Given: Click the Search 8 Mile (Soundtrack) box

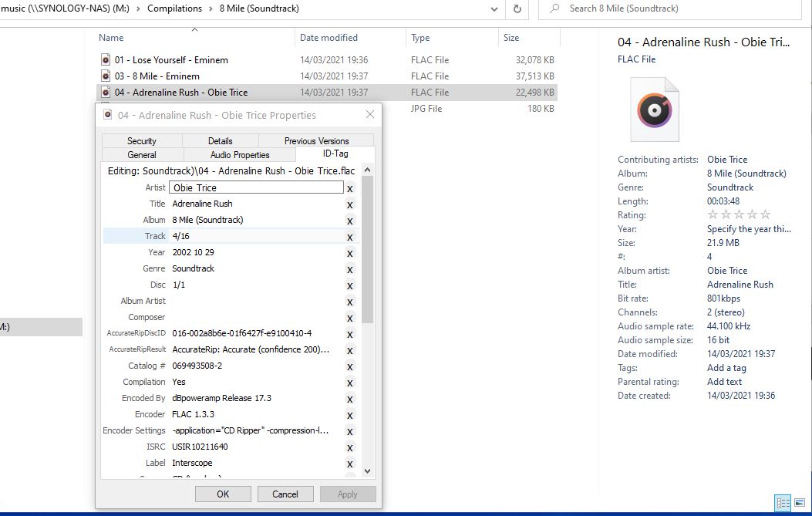Looking at the screenshot, I should click(x=670, y=8).
